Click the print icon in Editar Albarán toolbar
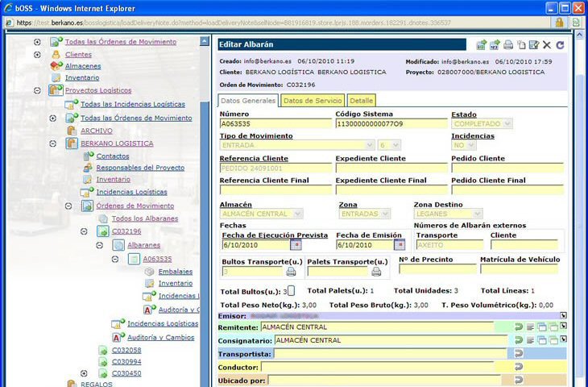 508,45
